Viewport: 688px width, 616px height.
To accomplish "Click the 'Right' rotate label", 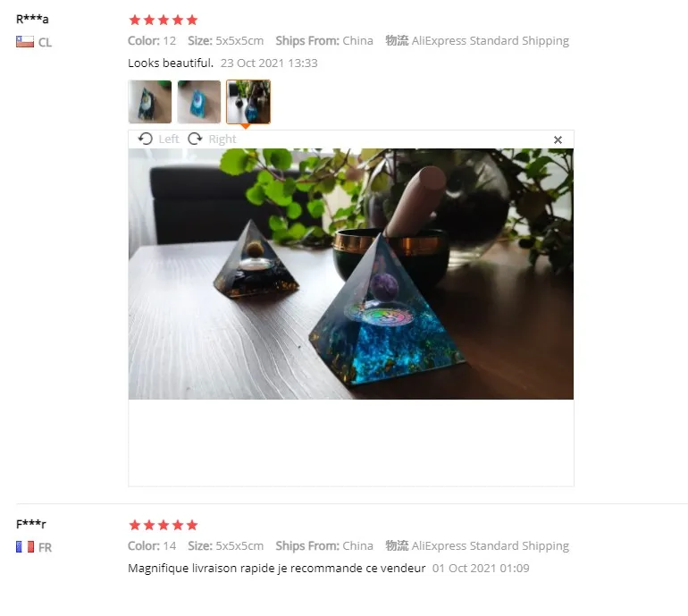I will point(222,139).
